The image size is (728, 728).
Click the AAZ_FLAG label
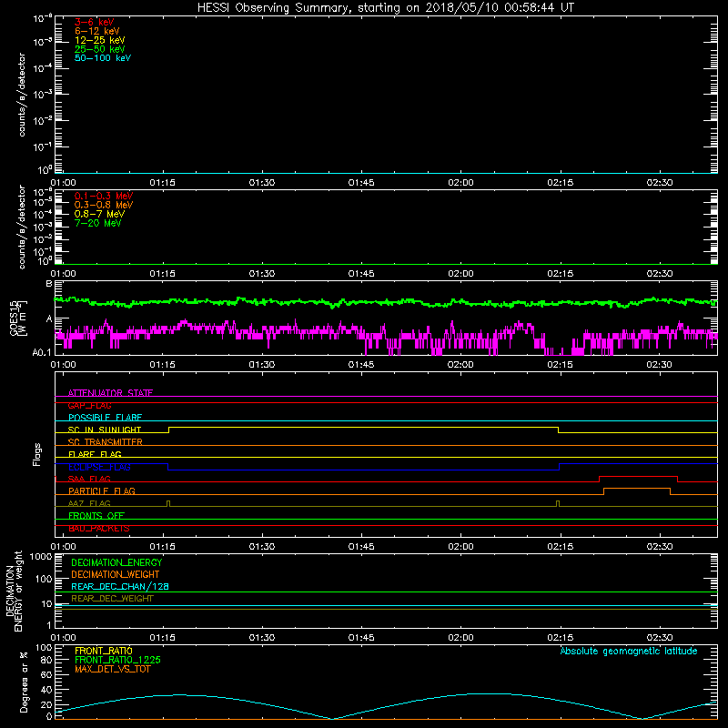[x=89, y=503]
